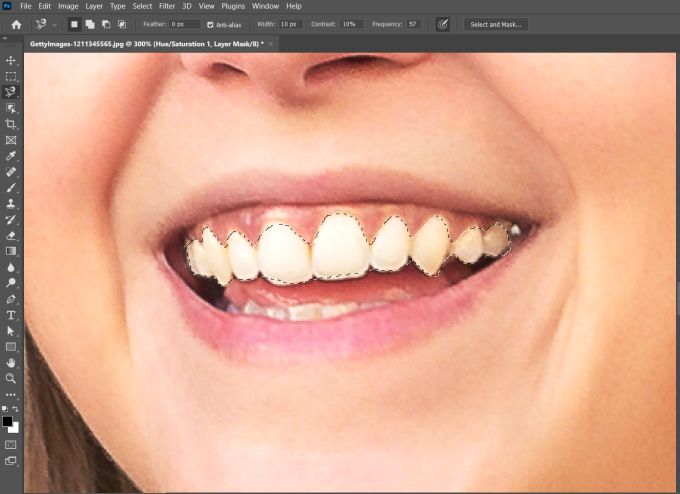Select the Crop tool

coord(11,124)
